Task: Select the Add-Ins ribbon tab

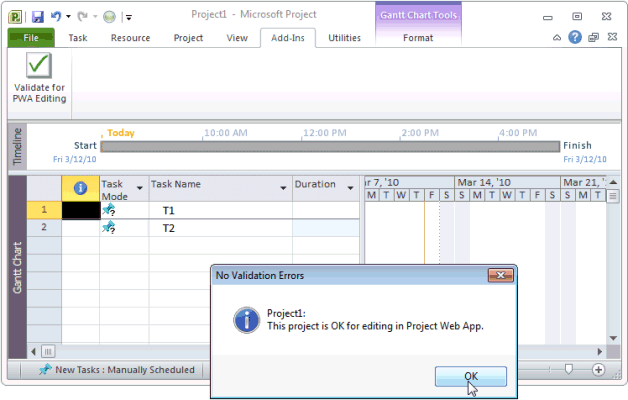Action: pos(288,38)
